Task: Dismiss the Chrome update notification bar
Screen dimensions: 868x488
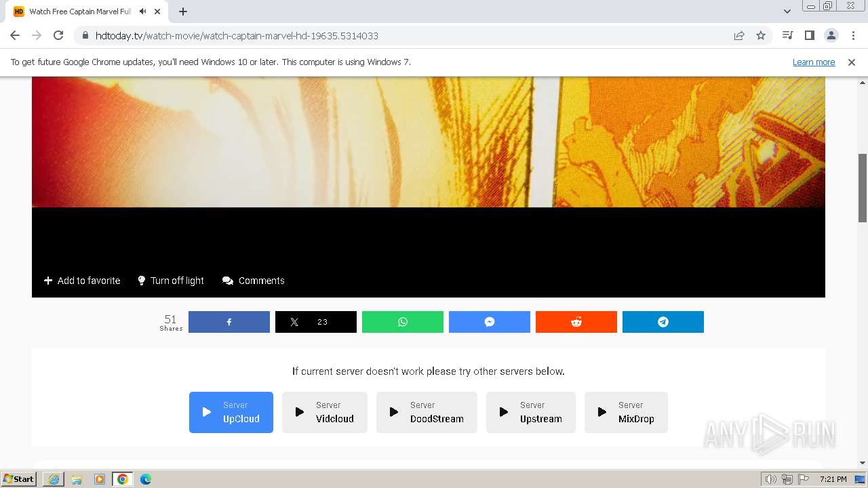Action: (852, 62)
